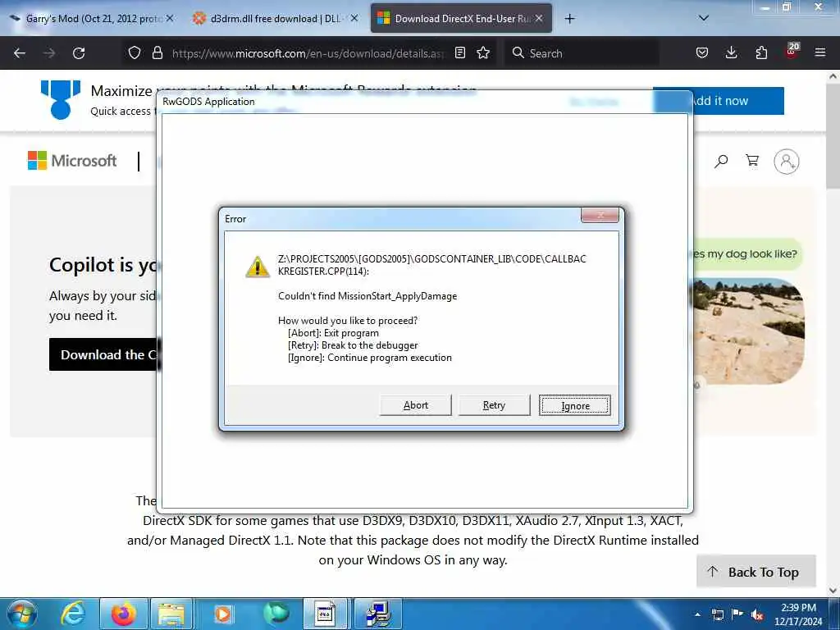This screenshot has height=630, width=840.
Task: Click the site padlock security icon
Action: tap(157, 52)
